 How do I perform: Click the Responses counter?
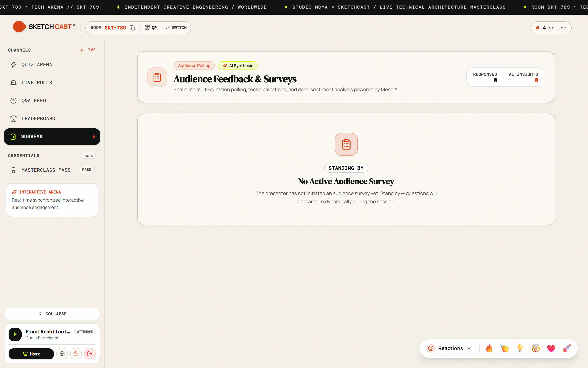tap(485, 77)
